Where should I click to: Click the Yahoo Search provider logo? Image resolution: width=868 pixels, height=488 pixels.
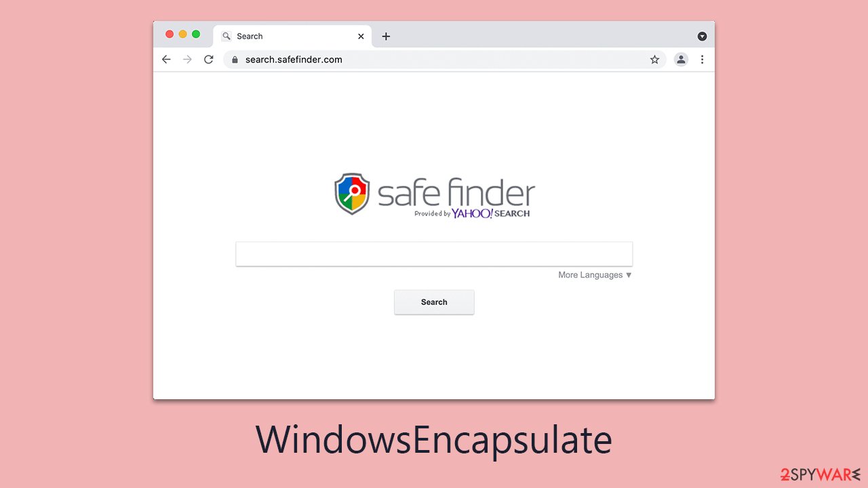pos(491,213)
